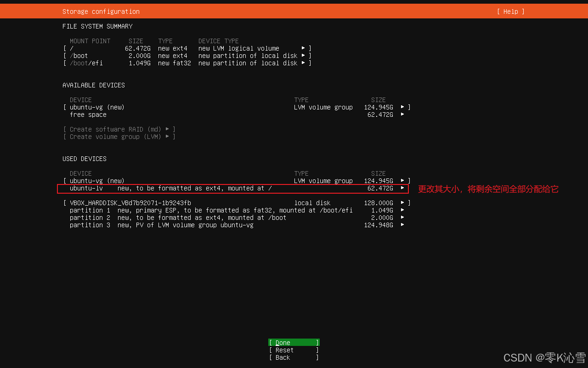Expand arrow for /boot/efi summary row

[x=303, y=63]
